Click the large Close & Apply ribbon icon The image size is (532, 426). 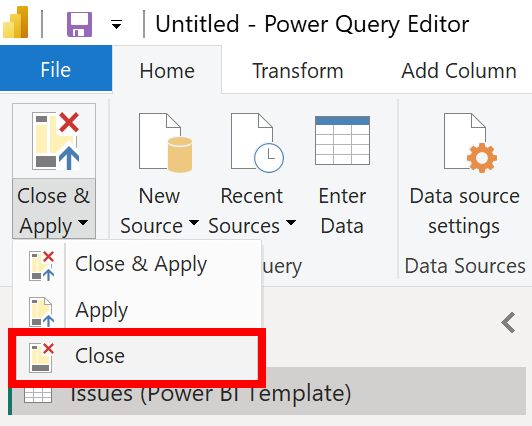pyautogui.click(x=55, y=141)
